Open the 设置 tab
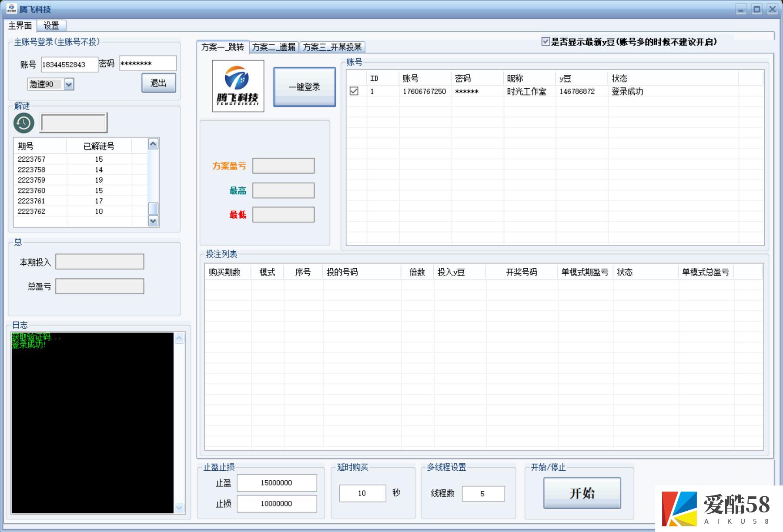The width and height of the screenshot is (783, 532). pos(51,26)
